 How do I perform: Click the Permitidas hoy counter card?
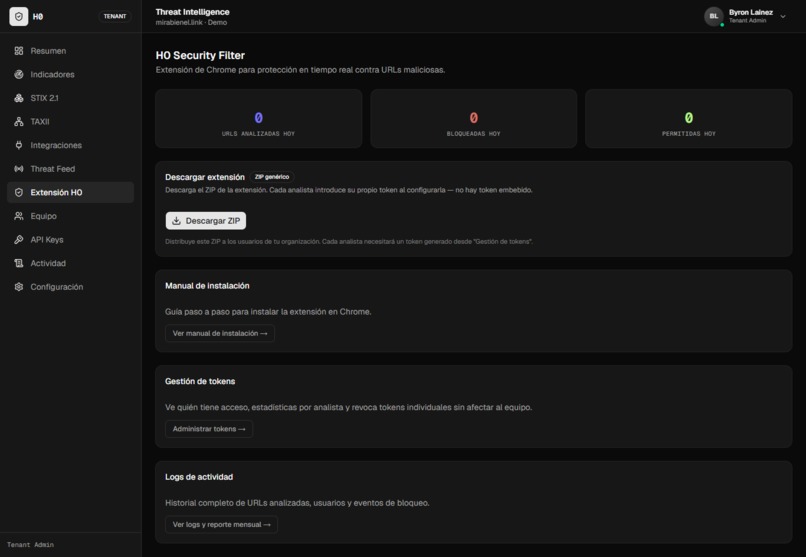[689, 119]
